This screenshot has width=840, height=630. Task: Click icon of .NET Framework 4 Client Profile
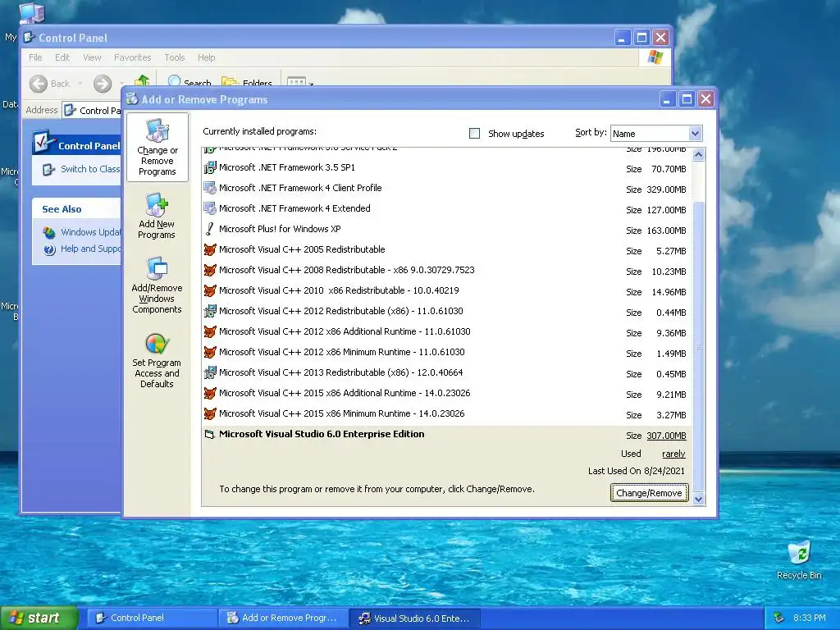pyautogui.click(x=210, y=188)
